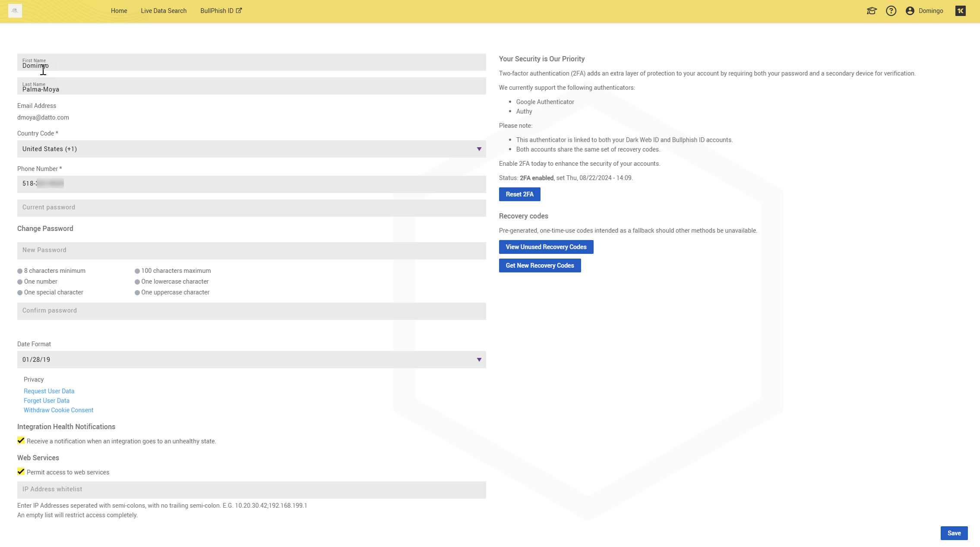Click the Save button
This screenshot has width=980, height=547.
point(954,533)
